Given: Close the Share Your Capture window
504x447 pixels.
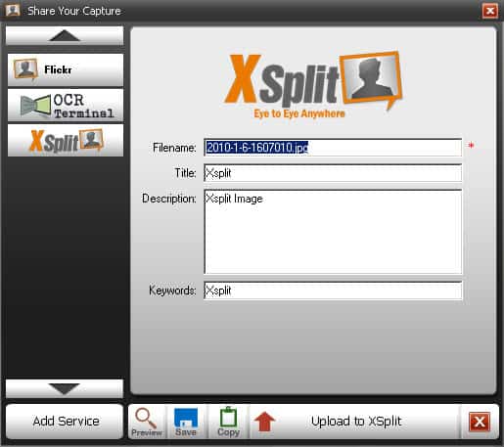Looking at the screenshot, I should coord(490,11).
